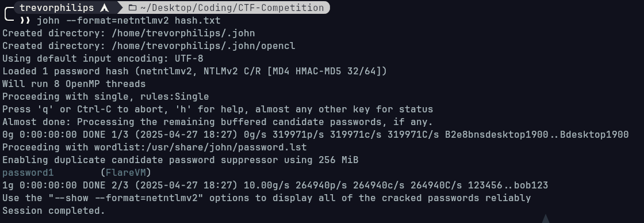Click the 'FlareVM' username in output
644x223 pixels.
[126, 172]
